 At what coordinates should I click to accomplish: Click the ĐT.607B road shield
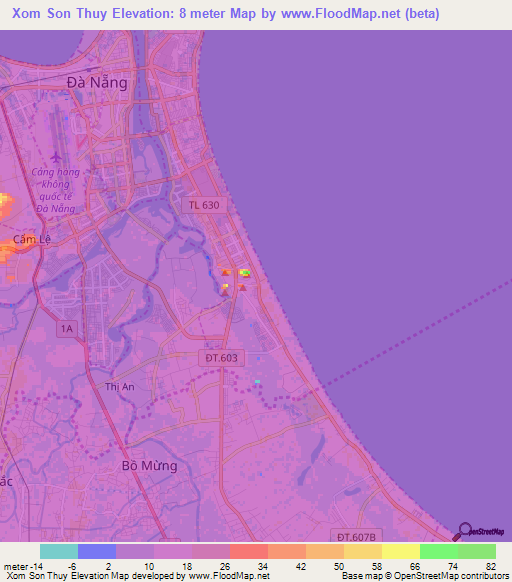(356, 536)
